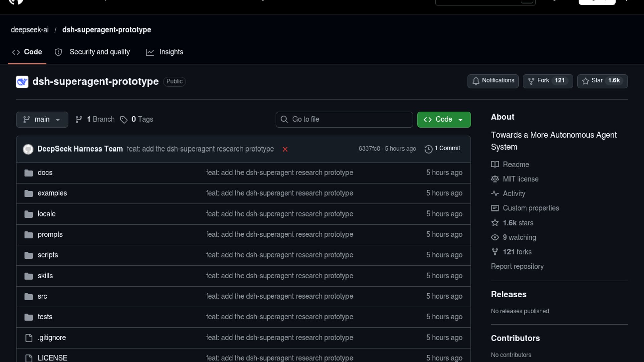Open the deepseek-ai owner link
The image size is (644, 362).
[30, 30]
